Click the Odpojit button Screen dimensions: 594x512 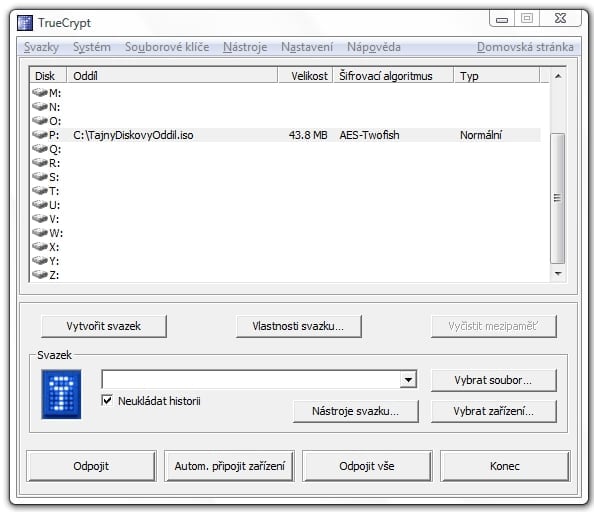(x=91, y=466)
